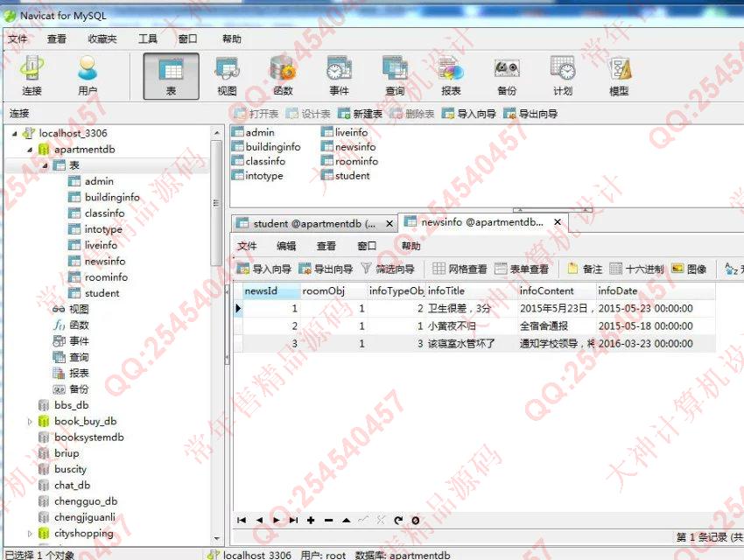Click 打开表 (Open Table) button
744x560 pixels.
tap(256, 114)
